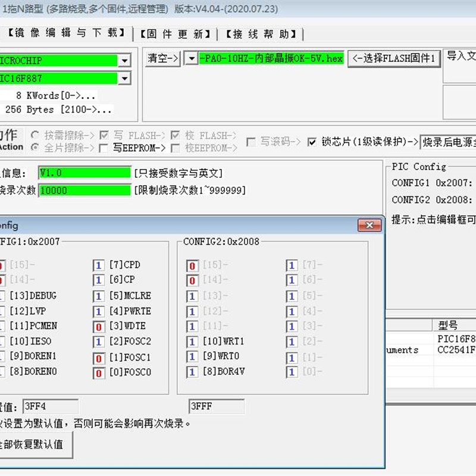Image resolution: width=476 pixels, height=476 pixels.
Task: Enable the 写滚码 checkbox
Action: [x=251, y=142]
